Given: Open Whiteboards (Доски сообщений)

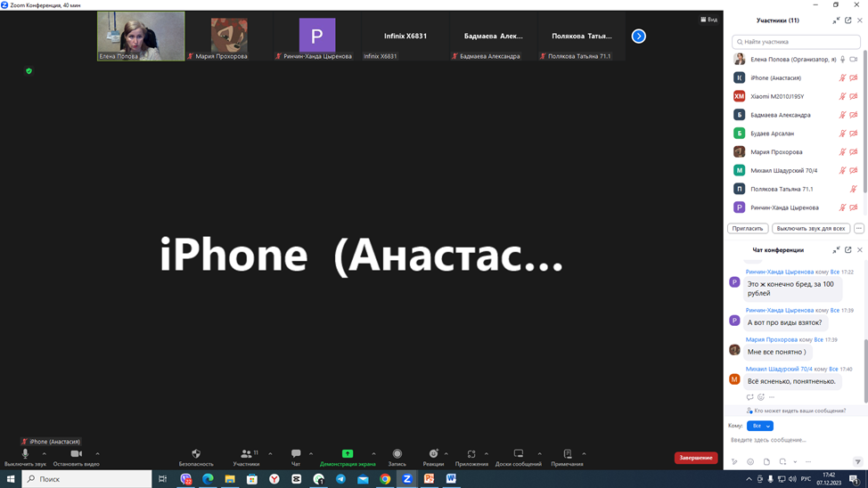Looking at the screenshot, I should (x=518, y=457).
